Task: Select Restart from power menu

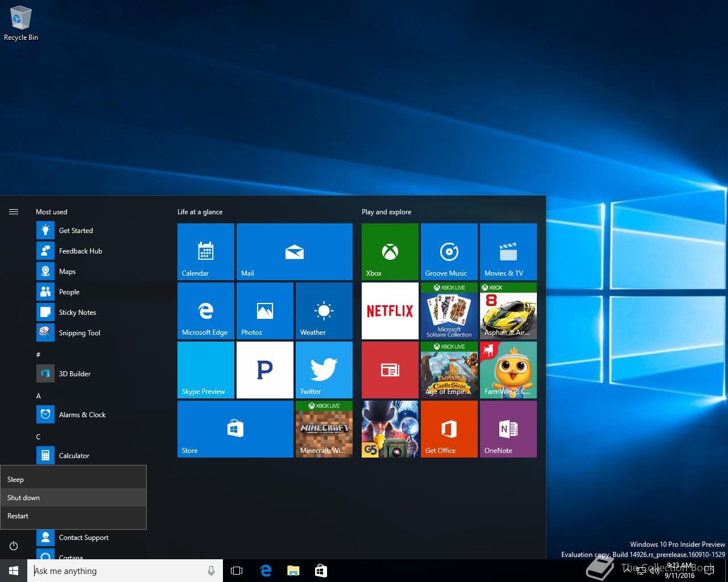Action: 73,516
